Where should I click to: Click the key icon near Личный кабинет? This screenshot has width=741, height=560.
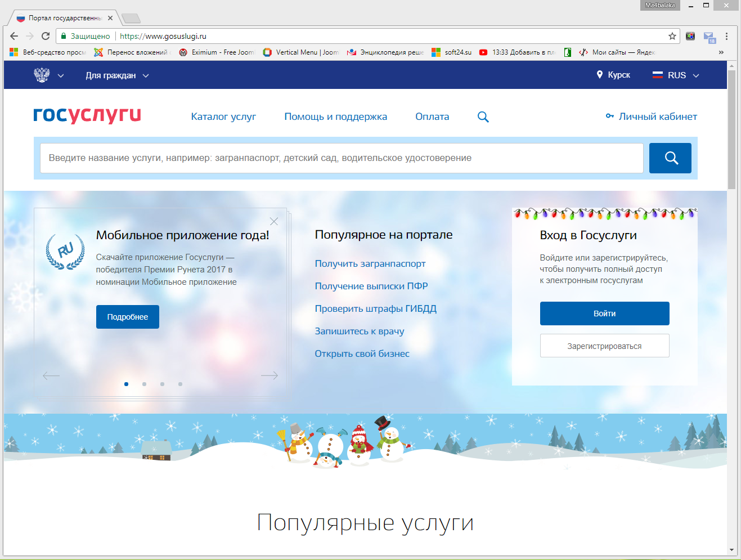pos(610,117)
